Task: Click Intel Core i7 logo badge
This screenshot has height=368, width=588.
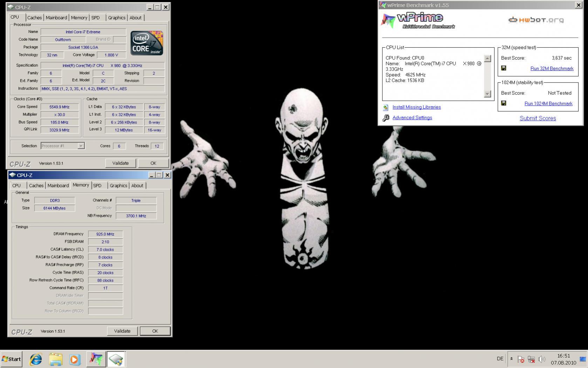Action: (146, 43)
